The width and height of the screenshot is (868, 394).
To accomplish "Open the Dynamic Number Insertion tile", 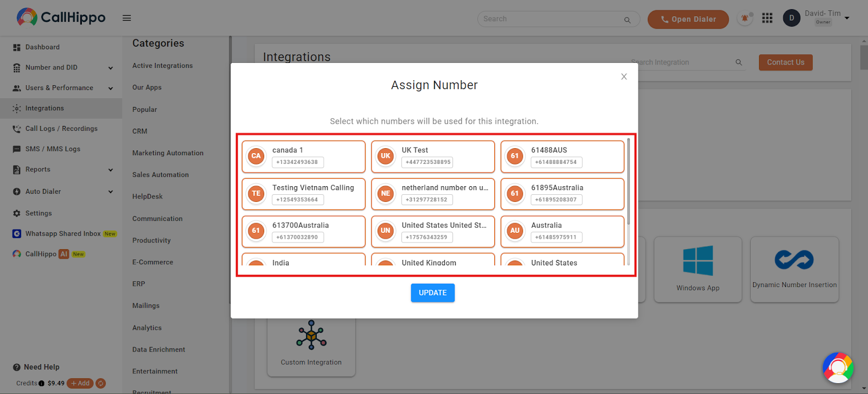I will pyautogui.click(x=794, y=269).
